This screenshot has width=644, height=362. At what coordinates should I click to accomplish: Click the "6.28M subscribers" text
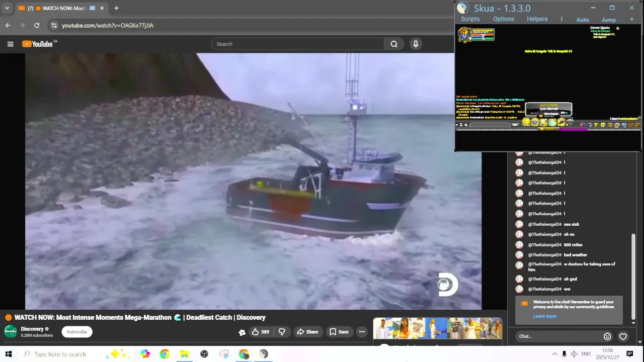pyautogui.click(x=37, y=335)
